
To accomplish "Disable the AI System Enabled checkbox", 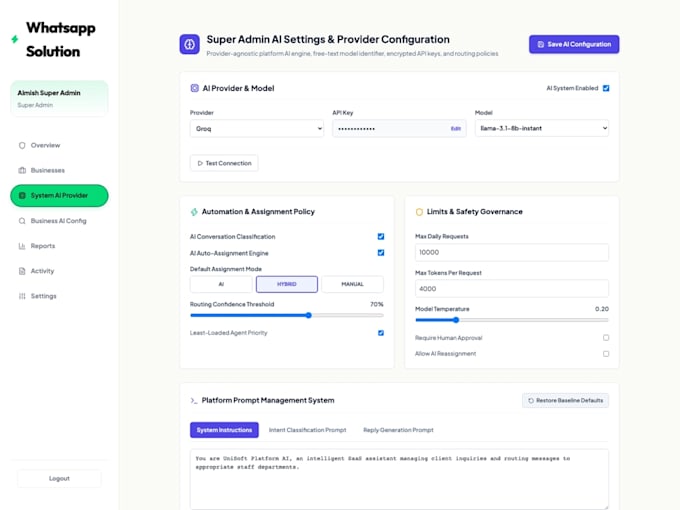I will click(606, 88).
